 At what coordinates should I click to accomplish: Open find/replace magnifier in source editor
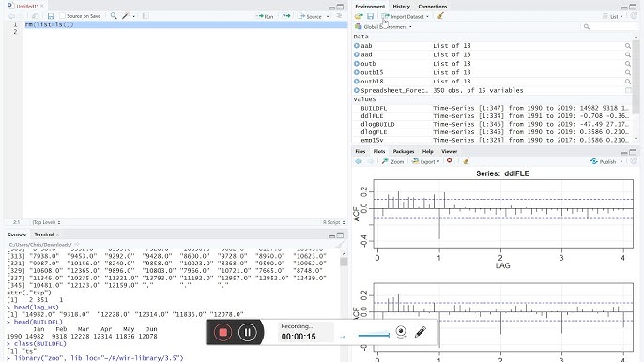pyautogui.click(x=114, y=16)
